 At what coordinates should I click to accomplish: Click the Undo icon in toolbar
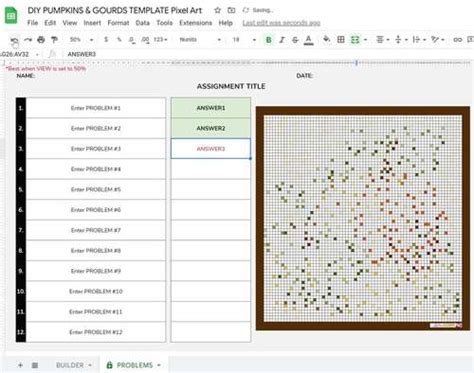[x=14, y=40]
